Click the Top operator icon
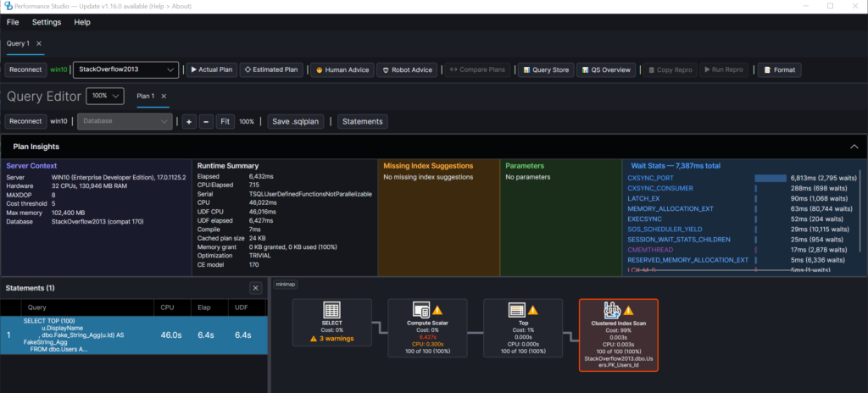This screenshot has width=868, height=393. [x=516, y=311]
